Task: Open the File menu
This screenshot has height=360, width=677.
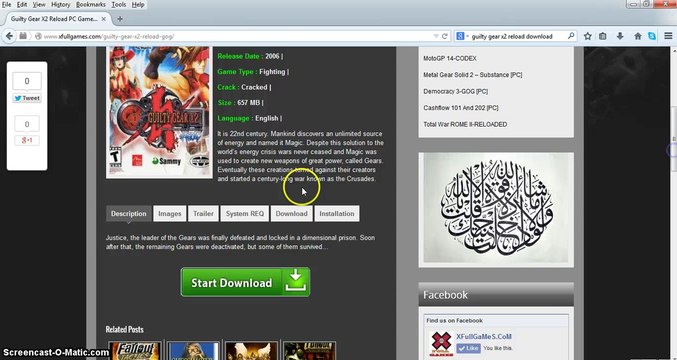Action: click(x=6, y=4)
